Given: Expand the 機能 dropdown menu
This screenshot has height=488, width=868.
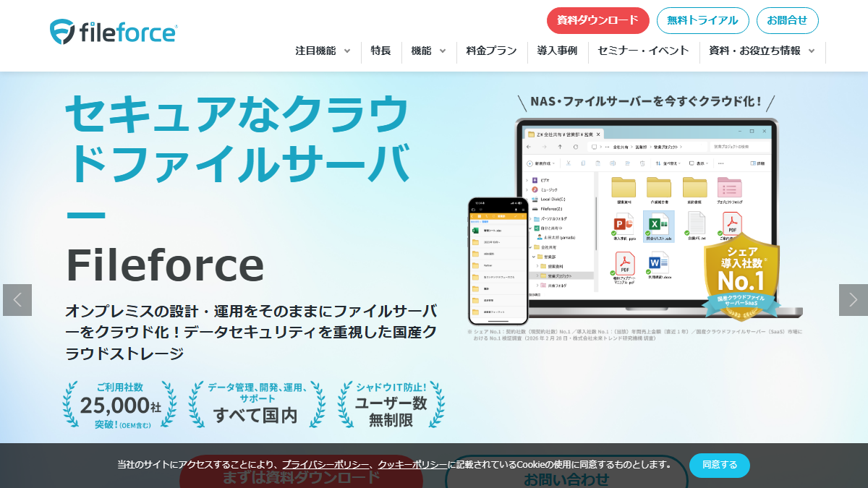Looking at the screenshot, I should click(x=428, y=51).
